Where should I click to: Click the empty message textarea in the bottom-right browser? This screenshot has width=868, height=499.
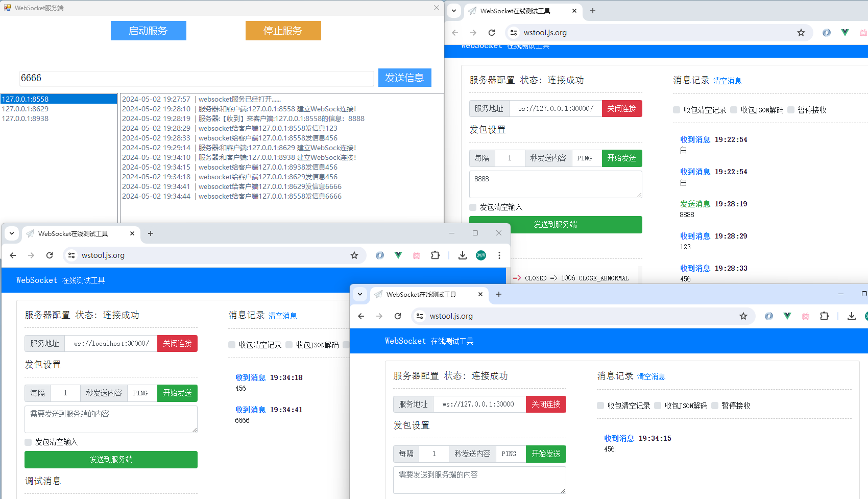point(479,480)
